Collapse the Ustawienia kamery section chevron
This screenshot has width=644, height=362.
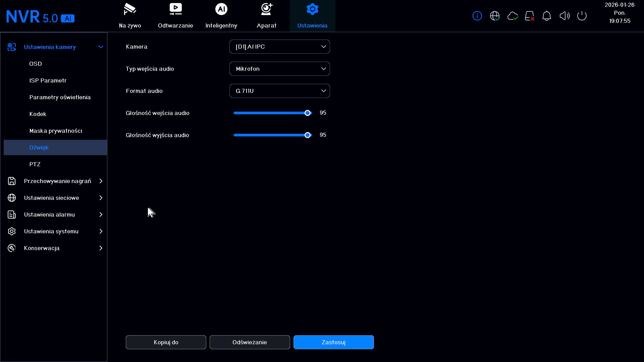coord(101,47)
